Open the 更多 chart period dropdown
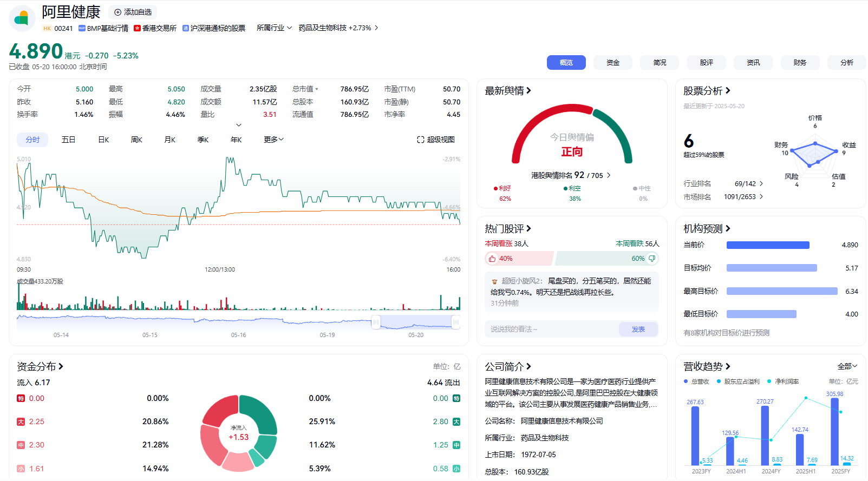This screenshot has width=868, height=481. (273, 140)
